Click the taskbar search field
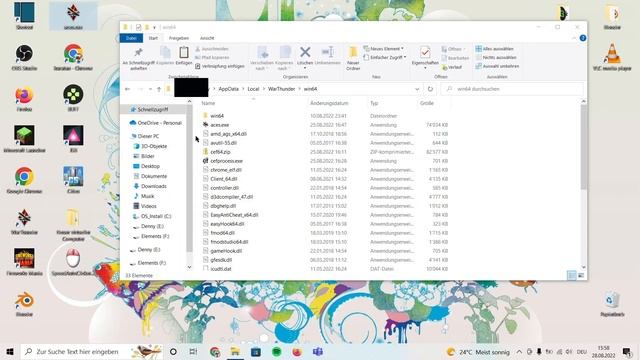The image size is (640, 360). pyautogui.click(x=92, y=351)
